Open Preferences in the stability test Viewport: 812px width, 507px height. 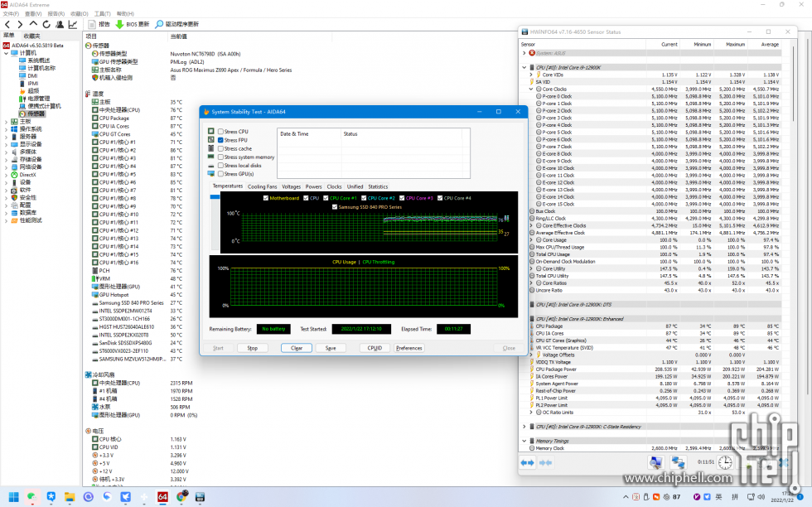coord(409,348)
